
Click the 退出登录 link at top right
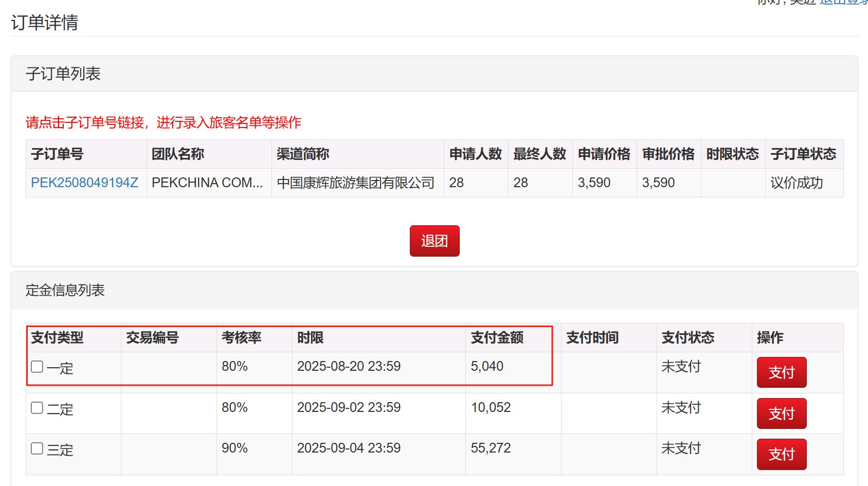pyautogui.click(x=843, y=2)
